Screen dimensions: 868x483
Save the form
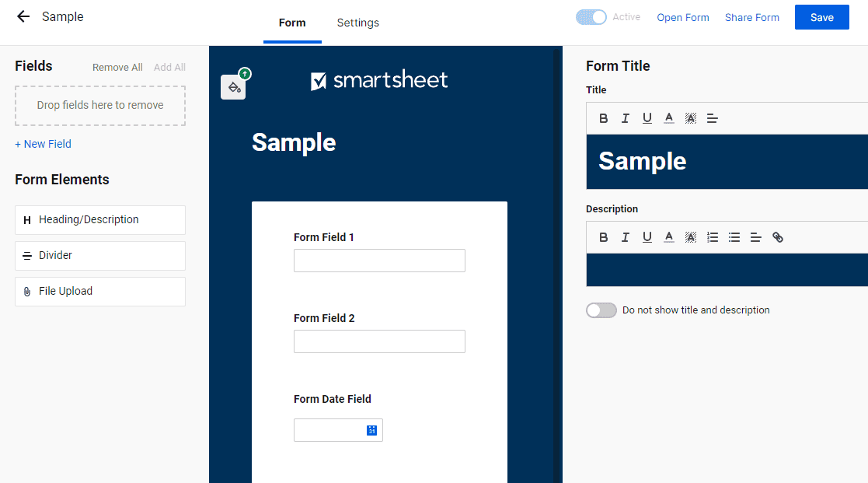[x=821, y=16]
